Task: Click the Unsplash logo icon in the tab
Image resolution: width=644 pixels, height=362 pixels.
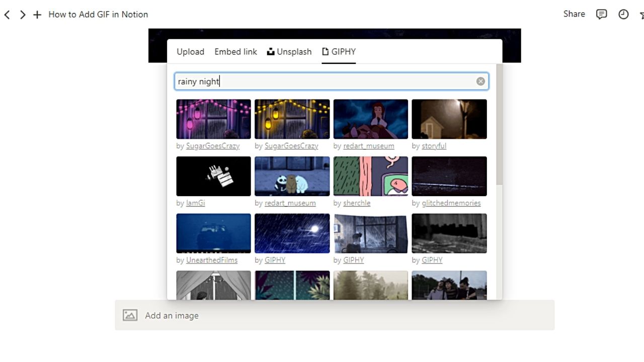Action: coord(270,51)
